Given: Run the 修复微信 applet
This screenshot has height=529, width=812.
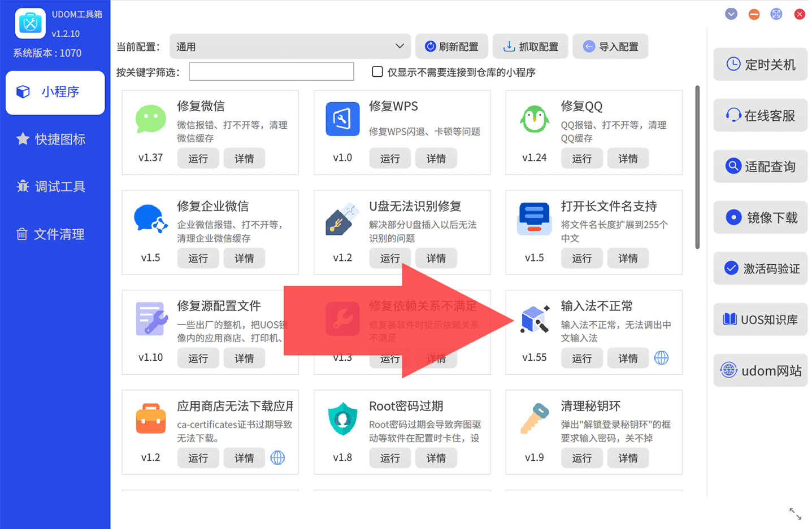Looking at the screenshot, I should coord(198,159).
